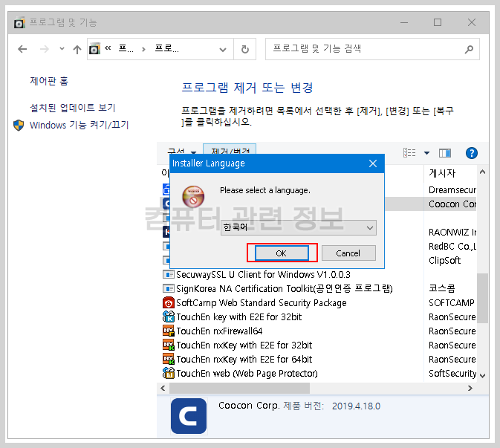Click the SoftCamp red shield icon
This screenshot has height=448, width=500.
click(169, 303)
